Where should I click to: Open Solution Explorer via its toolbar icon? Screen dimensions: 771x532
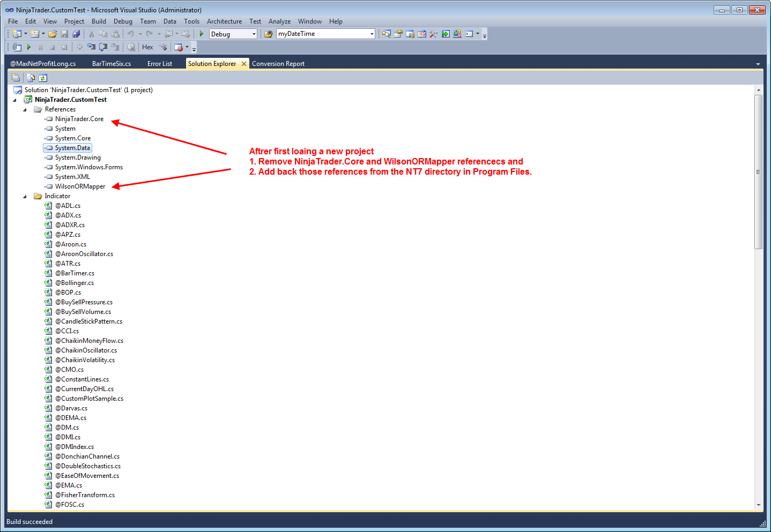point(387,34)
